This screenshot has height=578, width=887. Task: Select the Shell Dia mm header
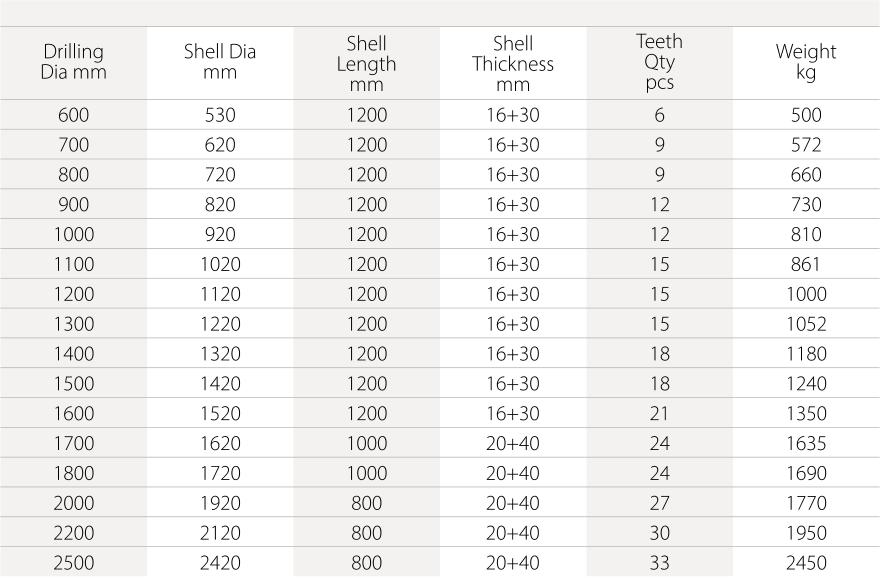coord(220,62)
